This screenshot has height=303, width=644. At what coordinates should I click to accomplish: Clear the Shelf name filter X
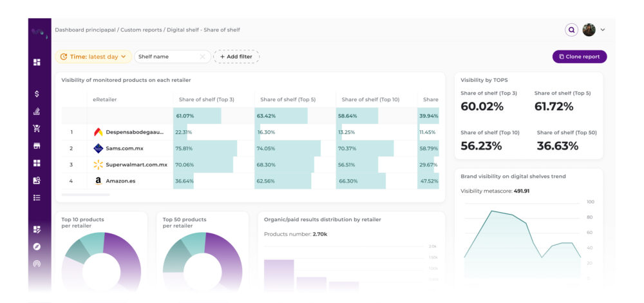point(202,57)
